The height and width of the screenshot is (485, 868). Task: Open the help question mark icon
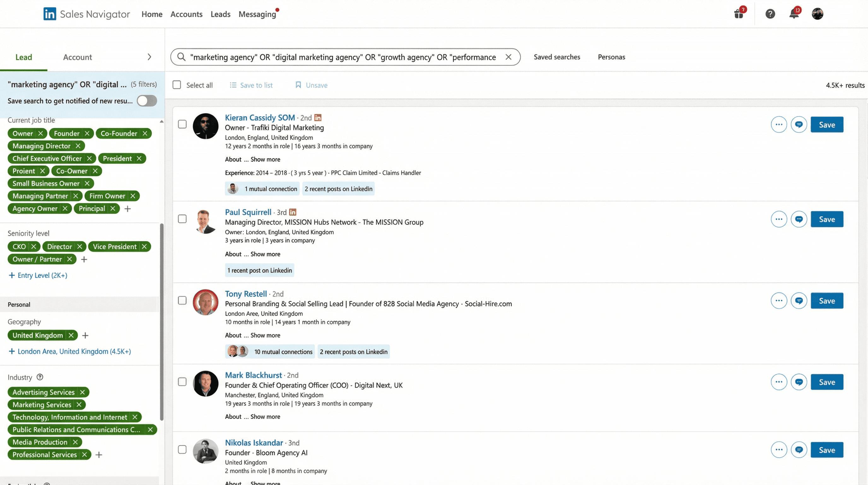770,14
